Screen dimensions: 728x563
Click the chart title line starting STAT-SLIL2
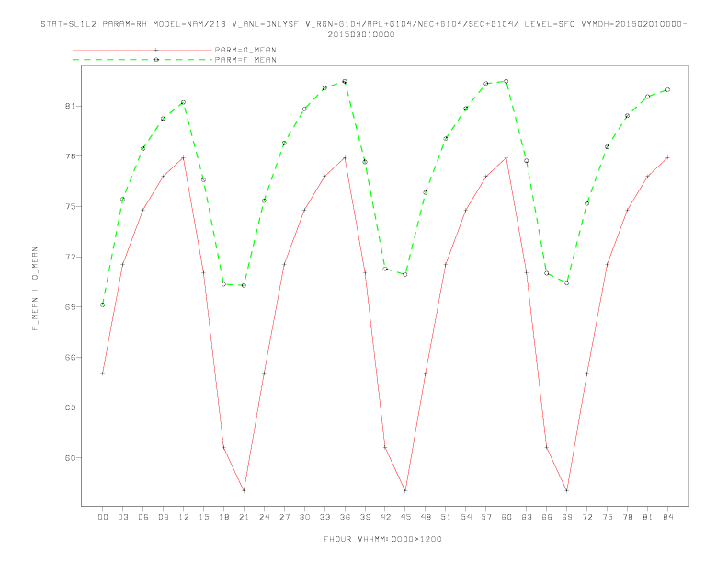363,24
